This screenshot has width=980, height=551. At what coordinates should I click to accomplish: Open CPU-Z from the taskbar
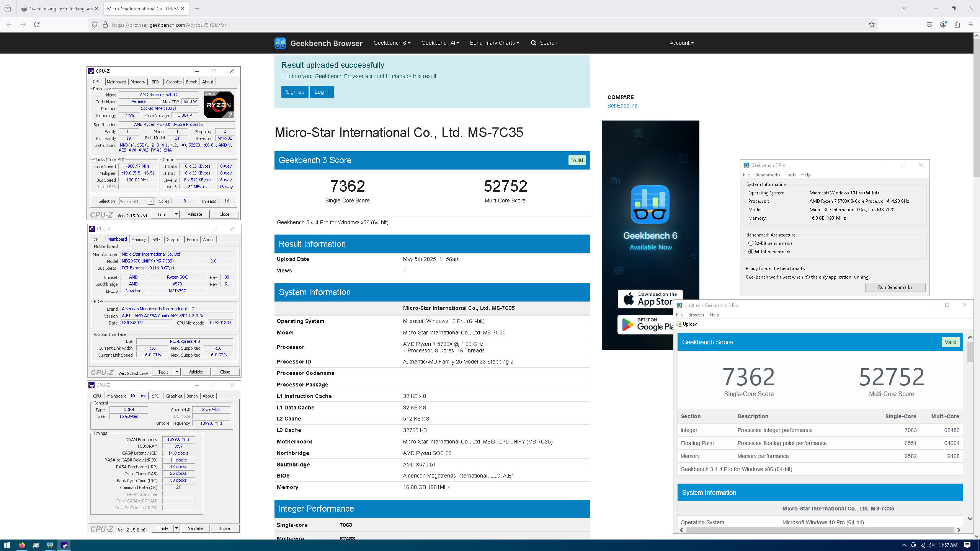click(x=64, y=545)
